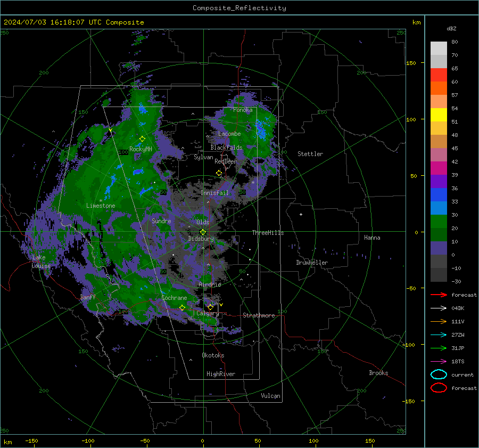Click the 18TS legend text
The width and height of the screenshot is (479, 448).
458,362
